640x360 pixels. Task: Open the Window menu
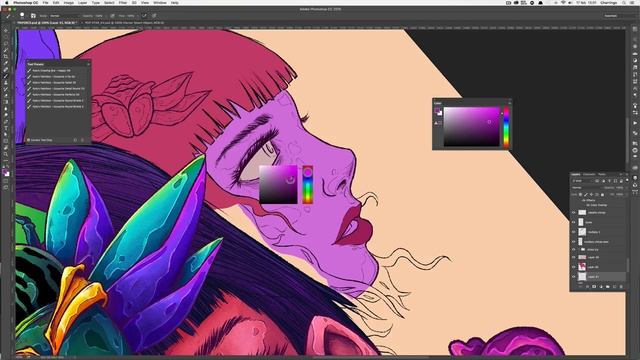(160, 2)
